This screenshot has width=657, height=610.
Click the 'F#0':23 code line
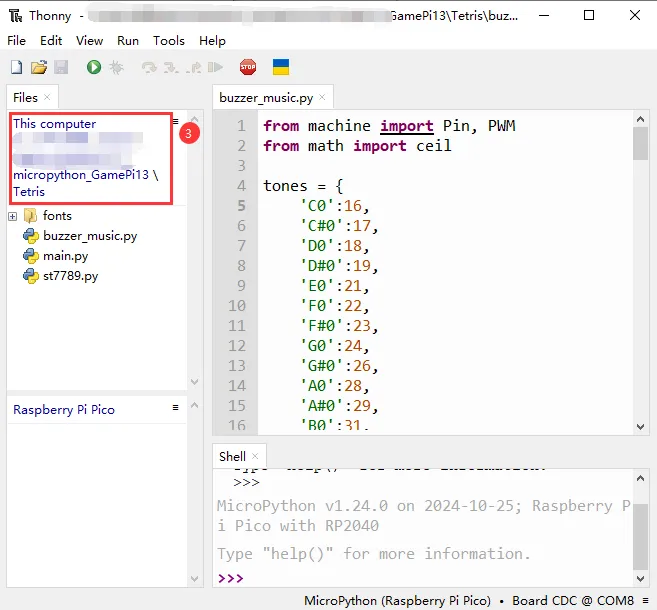click(339, 326)
